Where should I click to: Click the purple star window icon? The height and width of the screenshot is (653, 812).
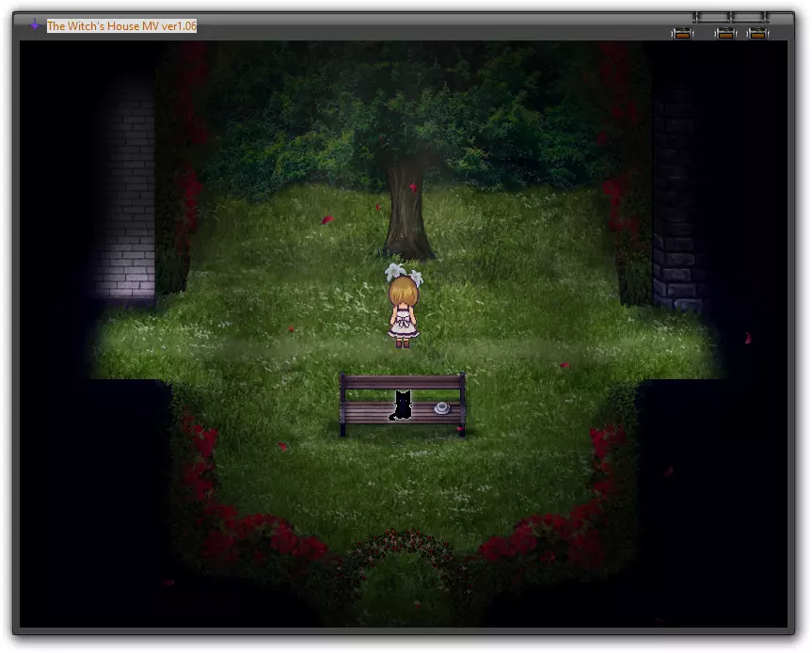point(34,25)
